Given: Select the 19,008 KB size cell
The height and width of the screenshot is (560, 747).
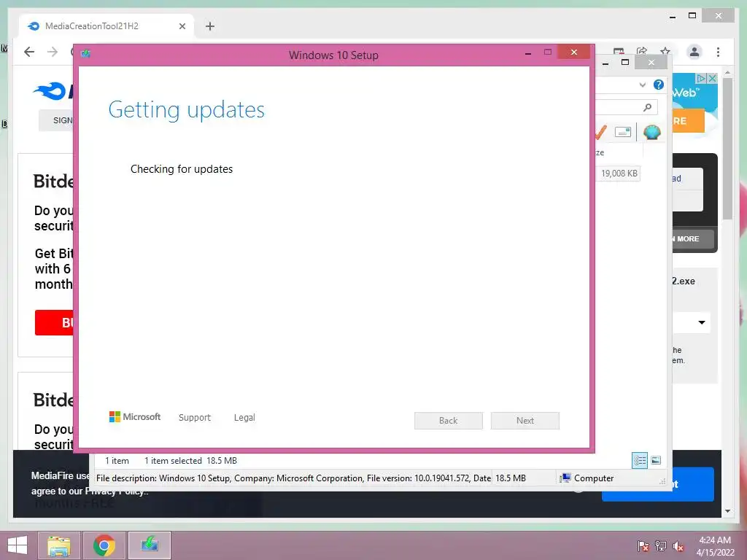Looking at the screenshot, I should point(619,174).
